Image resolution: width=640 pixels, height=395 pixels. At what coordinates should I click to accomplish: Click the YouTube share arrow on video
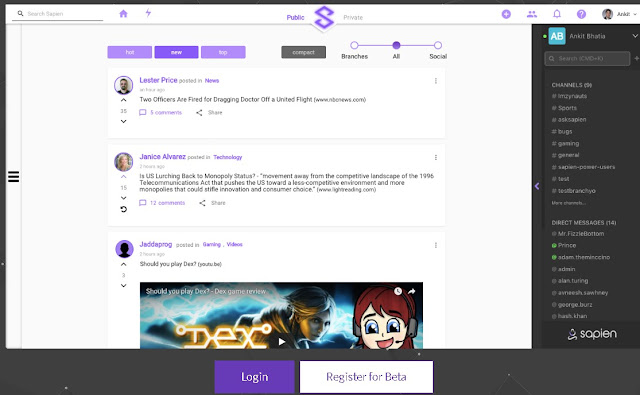click(411, 291)
